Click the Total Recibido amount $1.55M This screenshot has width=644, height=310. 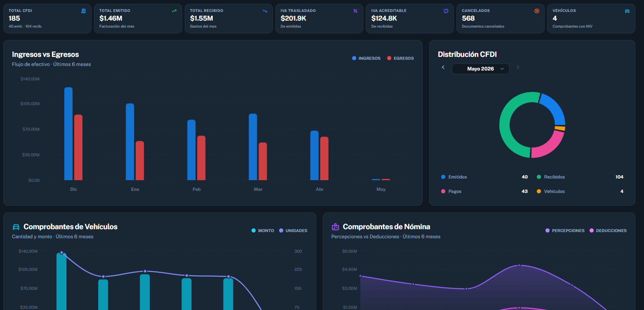[202, 19]
